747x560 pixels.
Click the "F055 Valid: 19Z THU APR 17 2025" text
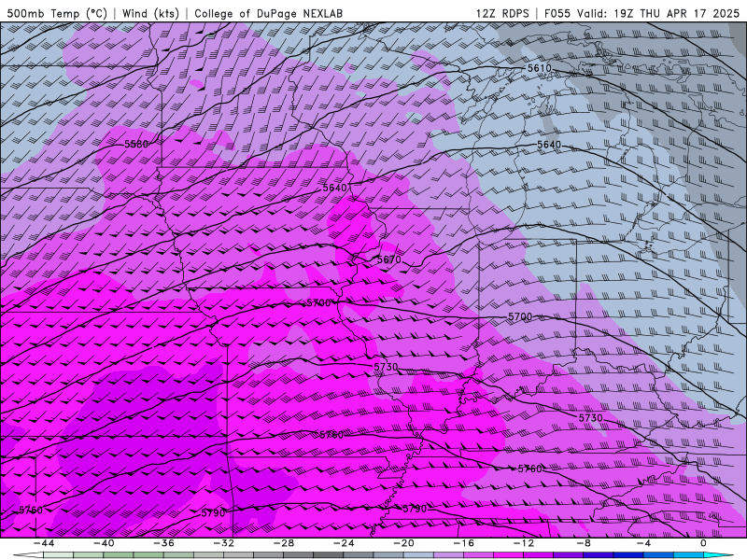click(x=641, y=14)
